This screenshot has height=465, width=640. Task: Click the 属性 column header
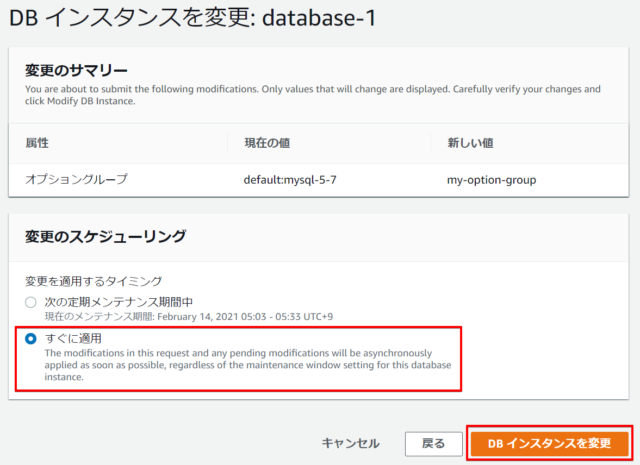pos(37,143)
